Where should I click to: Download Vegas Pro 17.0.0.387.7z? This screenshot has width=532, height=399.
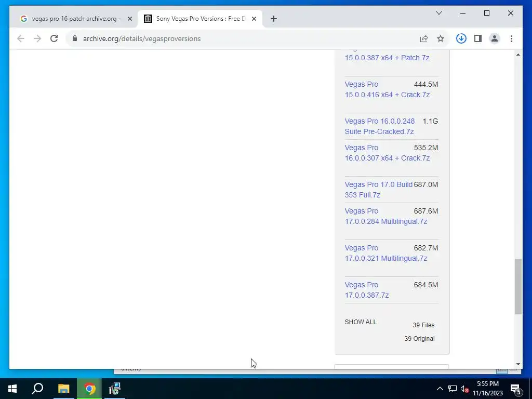[367, 290]
